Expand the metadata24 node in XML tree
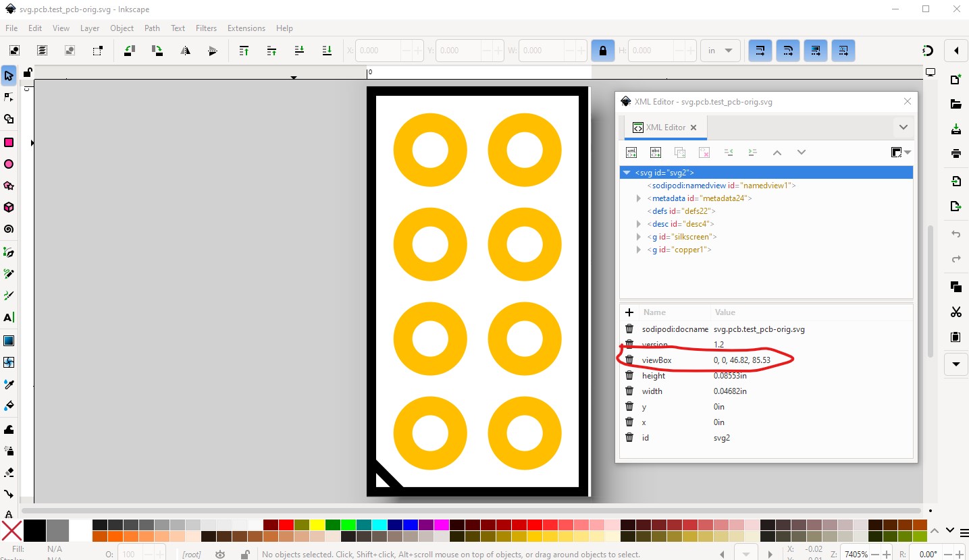 639,198
